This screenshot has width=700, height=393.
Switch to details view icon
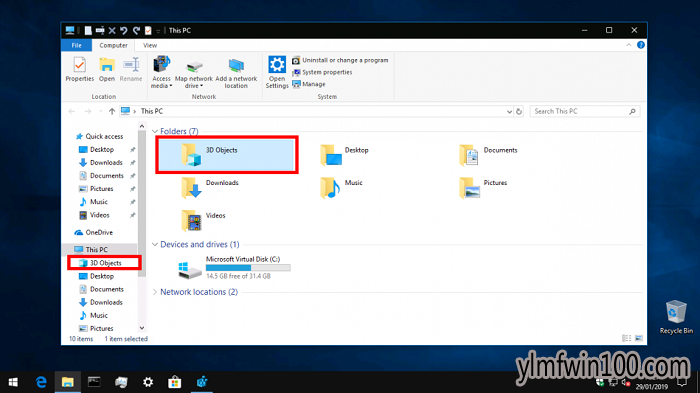pos(627,339)
